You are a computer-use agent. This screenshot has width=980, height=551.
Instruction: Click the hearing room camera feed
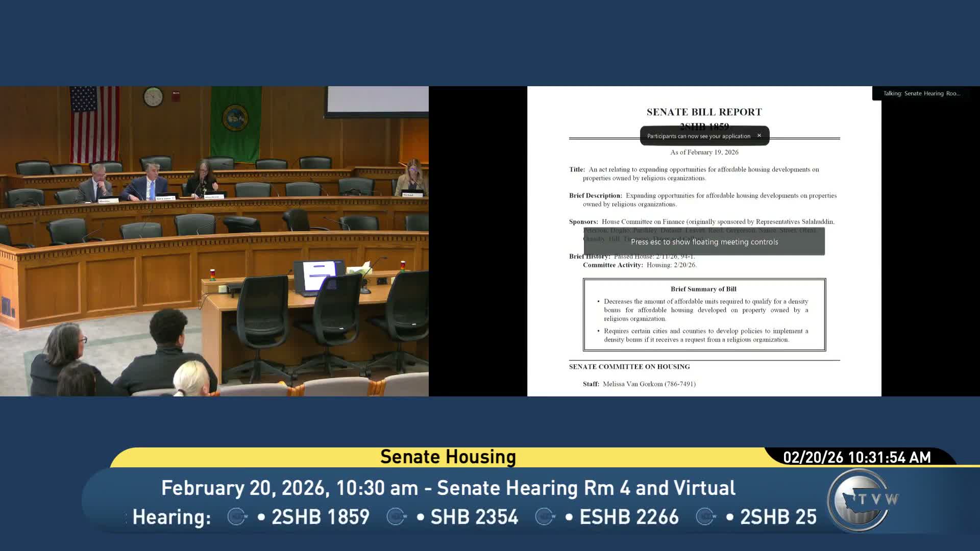pos(214,241)
